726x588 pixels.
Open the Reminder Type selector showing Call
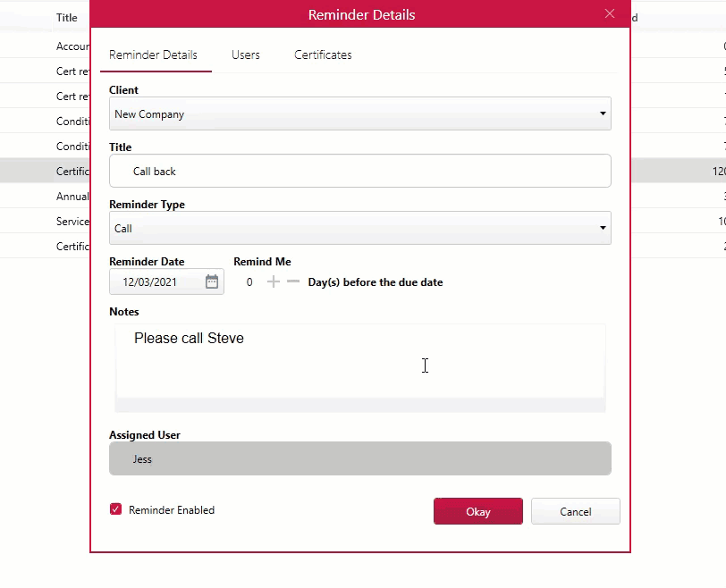pyautogui.click(x=358, y=228)
